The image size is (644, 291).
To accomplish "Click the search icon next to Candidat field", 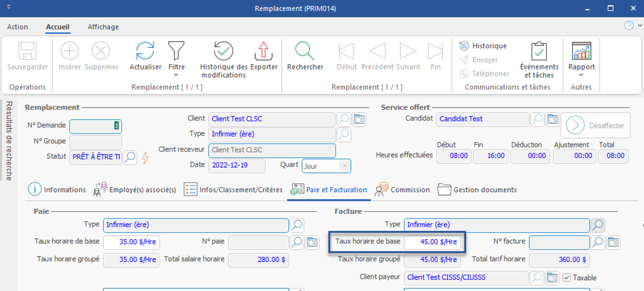I will pos(537,120).
